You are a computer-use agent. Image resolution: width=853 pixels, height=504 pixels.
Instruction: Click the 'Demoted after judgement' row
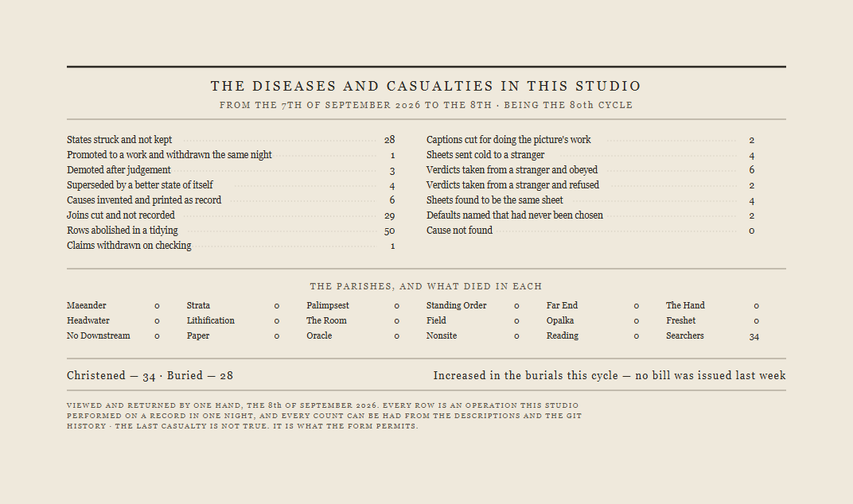[231, 170]
